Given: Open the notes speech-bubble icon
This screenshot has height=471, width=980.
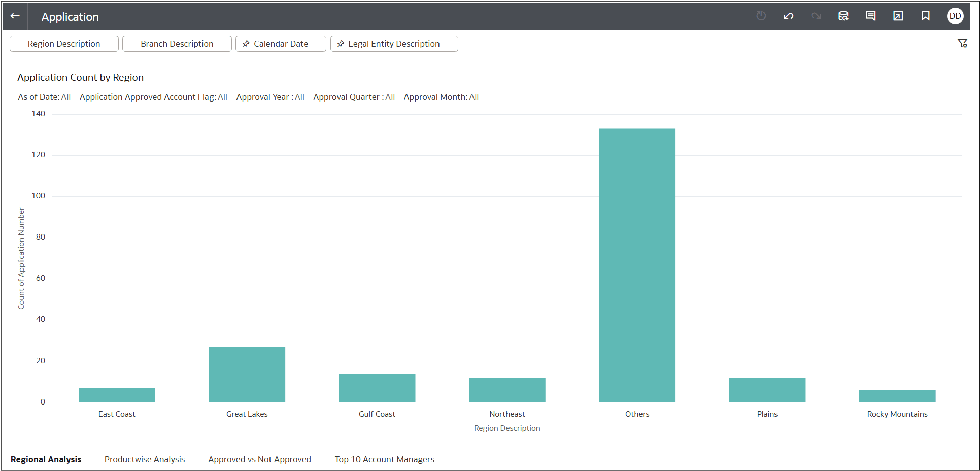Looking at the screenshot, I should tap(871, 16).
